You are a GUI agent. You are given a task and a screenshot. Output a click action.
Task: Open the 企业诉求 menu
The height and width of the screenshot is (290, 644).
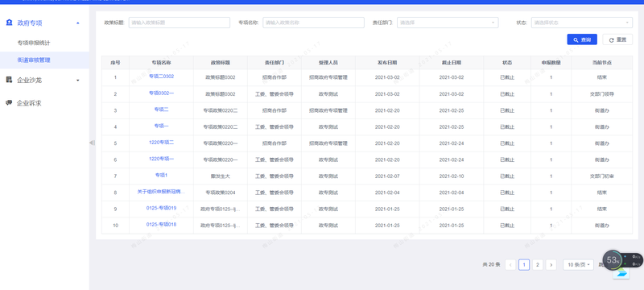tap(29, 103)
